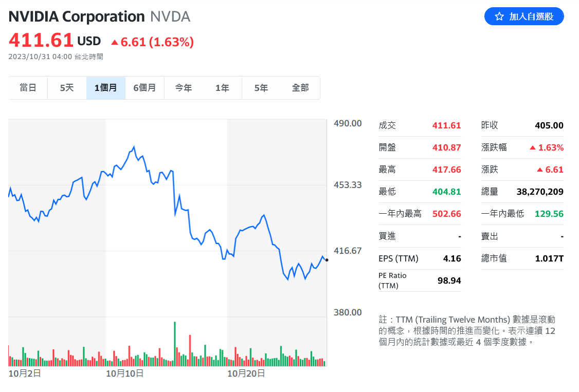
Task: Click the star icon in 加入自選股 button
Action: click(x=499, y=16)
